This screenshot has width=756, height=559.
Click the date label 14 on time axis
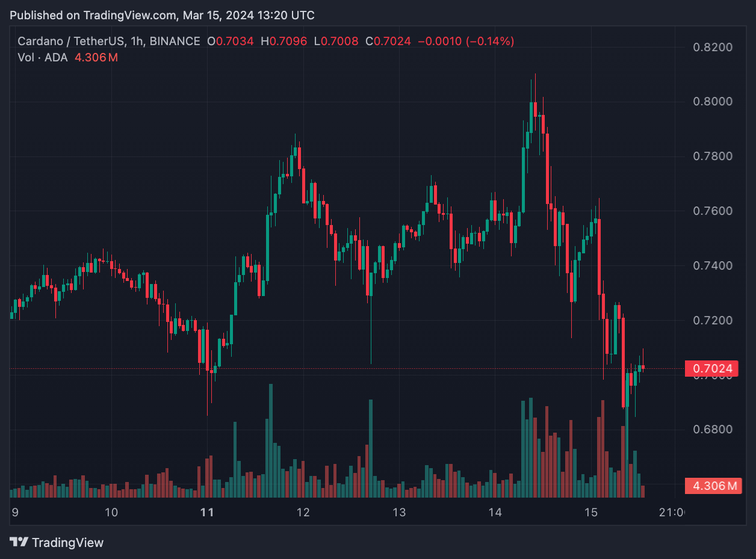[495, 513]
